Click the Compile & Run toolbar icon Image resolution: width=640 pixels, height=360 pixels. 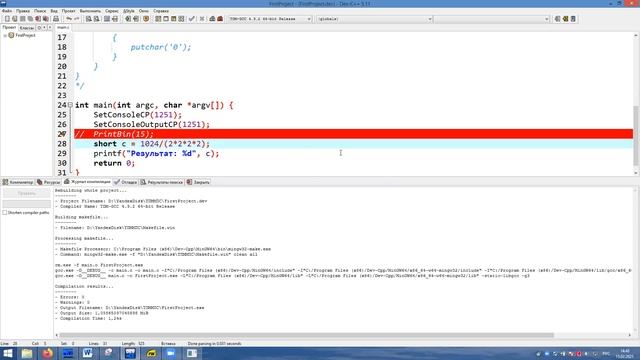coord(173,19)
